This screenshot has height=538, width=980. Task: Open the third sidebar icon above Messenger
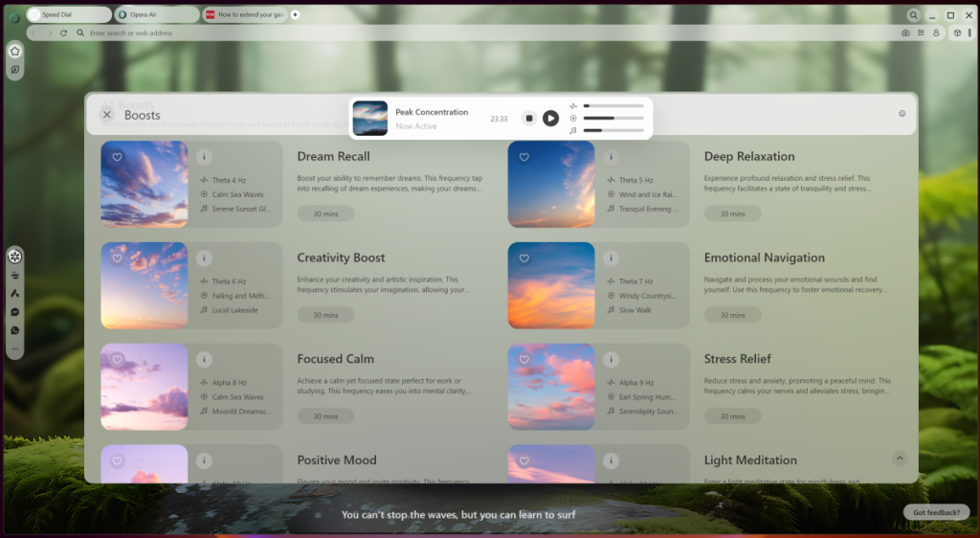(x=15, y=293)
